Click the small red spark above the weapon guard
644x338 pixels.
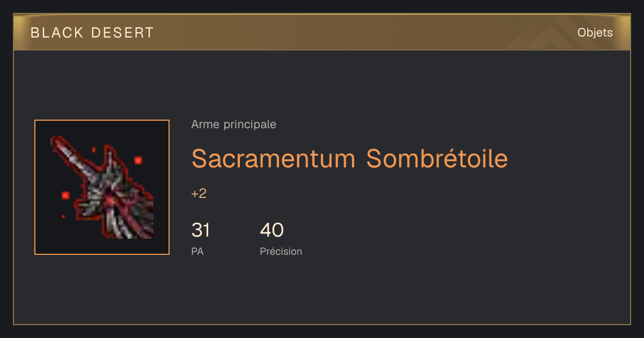[94, 149]
